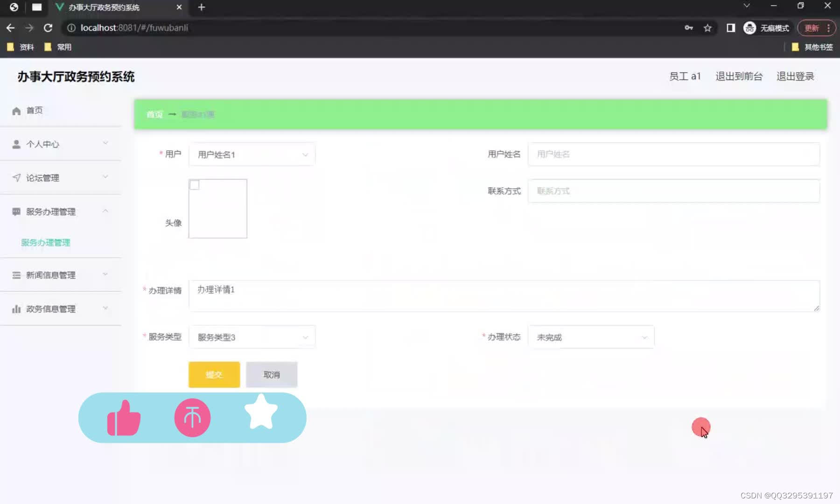
Task: Open the 其他书签 folder
Action: click(x=812, y=47)
